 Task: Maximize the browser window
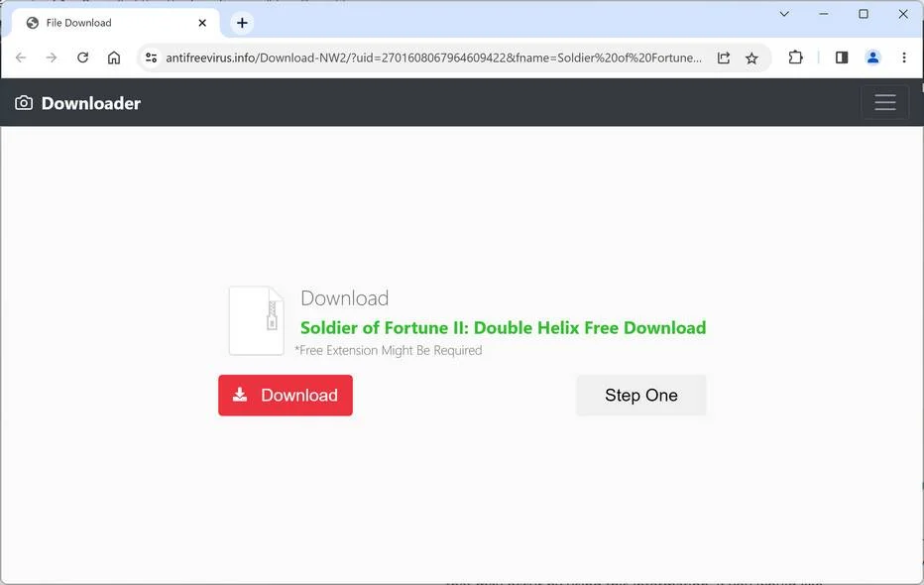pyautogui.click(x=864, y=14)
